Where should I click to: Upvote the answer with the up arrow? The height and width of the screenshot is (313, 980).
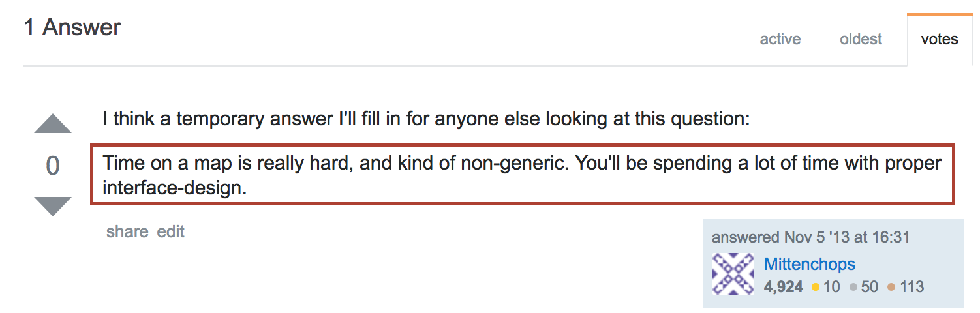(53, 124)
